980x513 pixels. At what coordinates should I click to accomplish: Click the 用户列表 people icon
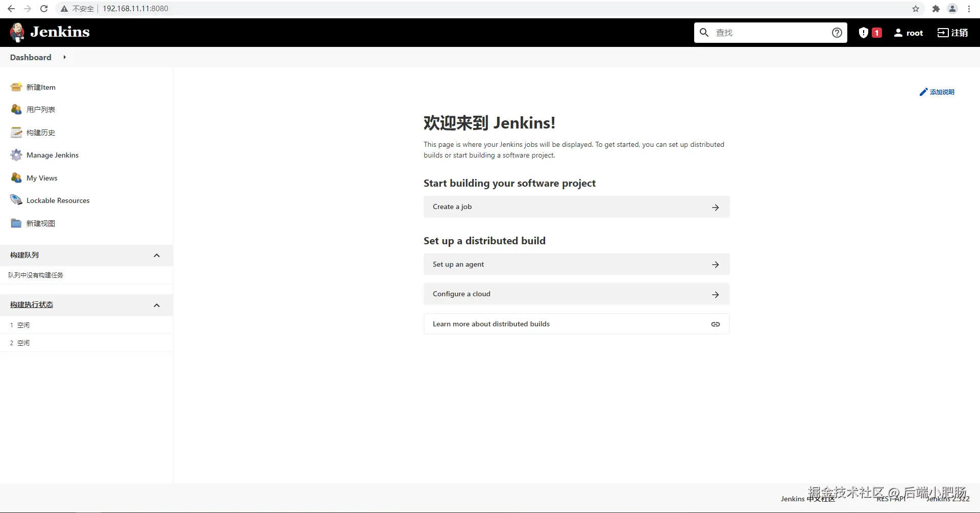click(x=16, y=110)
